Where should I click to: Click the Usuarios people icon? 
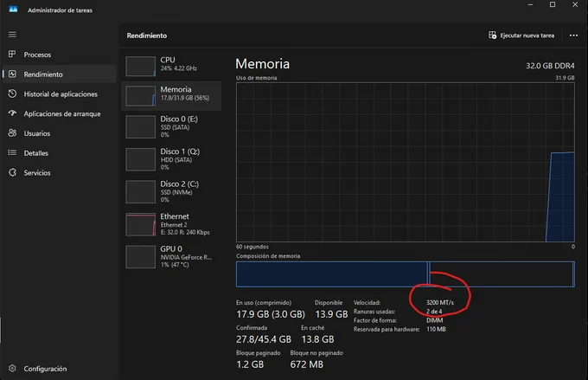[12, 133]
